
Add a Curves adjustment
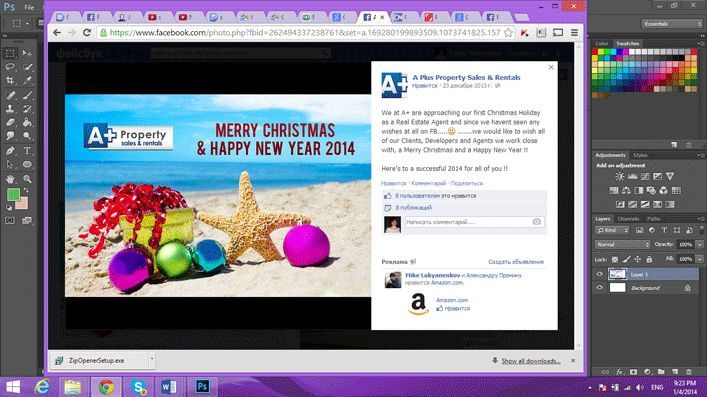click(x=645, y=176)
